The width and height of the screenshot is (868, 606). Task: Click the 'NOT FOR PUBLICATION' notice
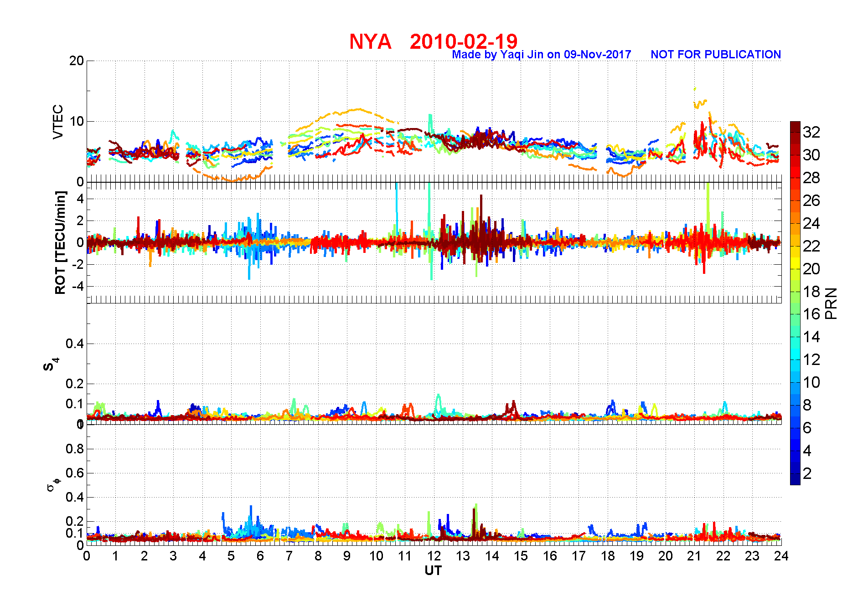pyautogui.click(x=715, y=55)
